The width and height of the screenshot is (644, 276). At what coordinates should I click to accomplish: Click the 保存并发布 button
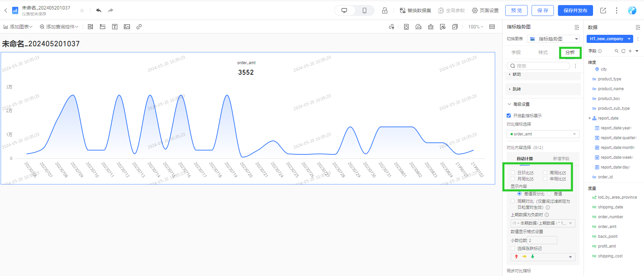[x=575, y=10]
